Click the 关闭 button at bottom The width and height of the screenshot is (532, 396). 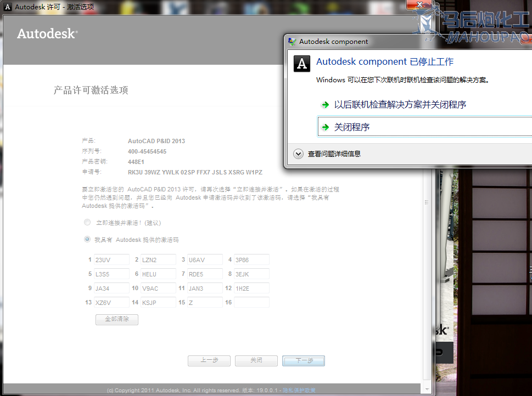coord(256,361)
